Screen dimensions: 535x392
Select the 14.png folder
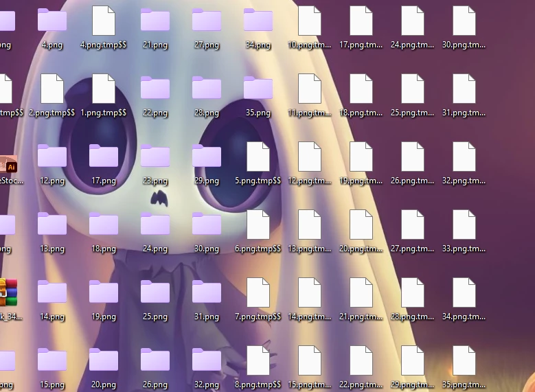click(x=52, y=292)
